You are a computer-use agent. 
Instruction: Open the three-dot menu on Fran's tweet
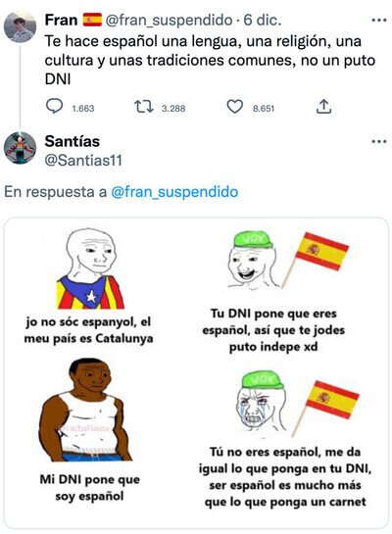(x=379, y=21)
